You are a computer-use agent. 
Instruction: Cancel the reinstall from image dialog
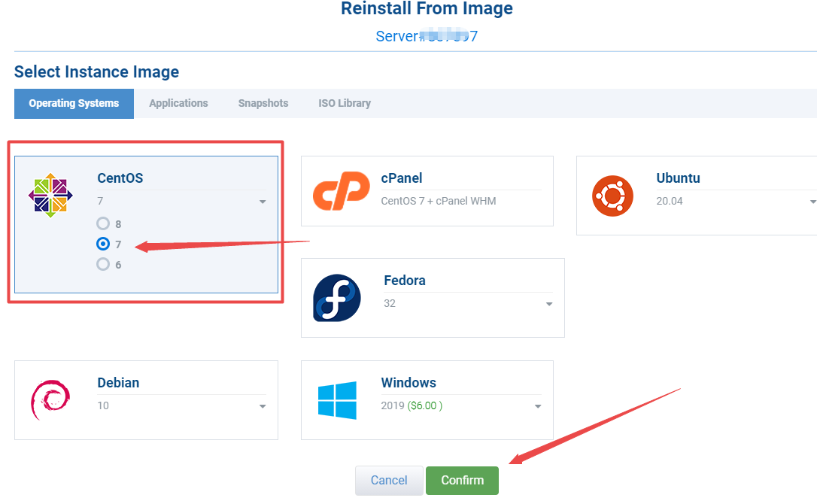coord(389,480)
